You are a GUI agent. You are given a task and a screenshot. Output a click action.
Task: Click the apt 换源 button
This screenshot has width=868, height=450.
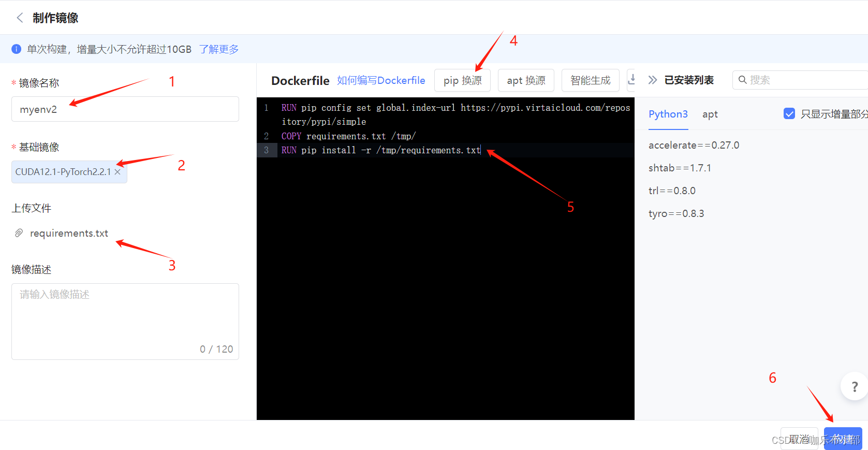point(526,80)
